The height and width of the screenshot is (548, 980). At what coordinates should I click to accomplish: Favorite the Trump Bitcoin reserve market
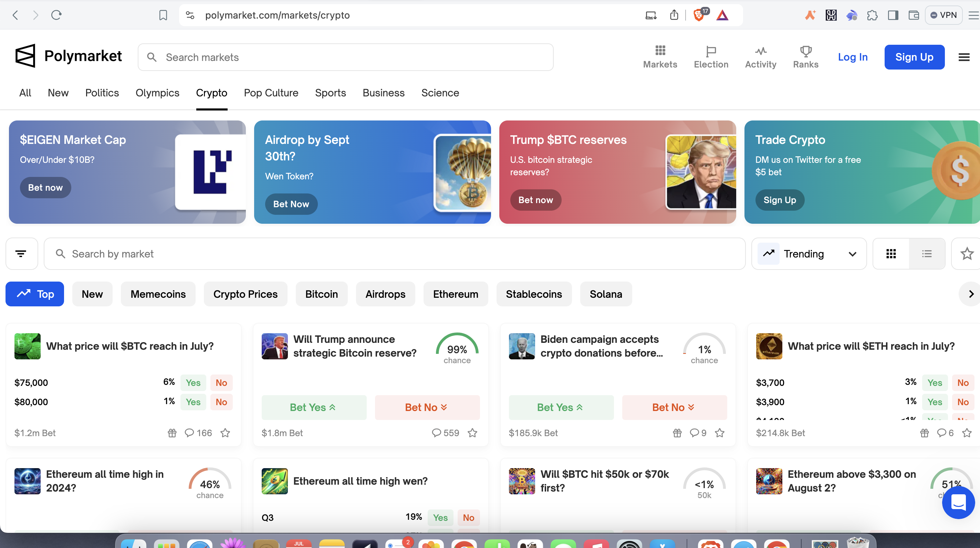click(x=472, y=433)
